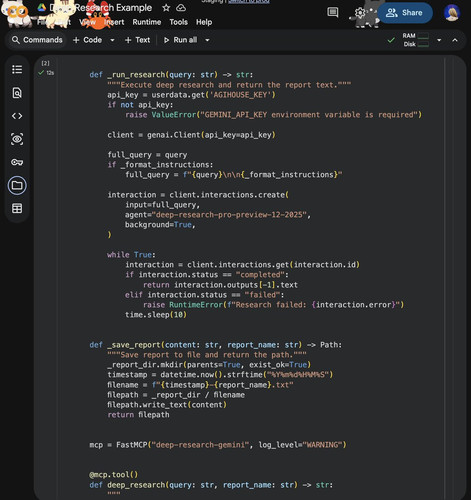Add a new Text cell
The width and height of the screenshot is (471, 500).
click(x=137, y=40)
